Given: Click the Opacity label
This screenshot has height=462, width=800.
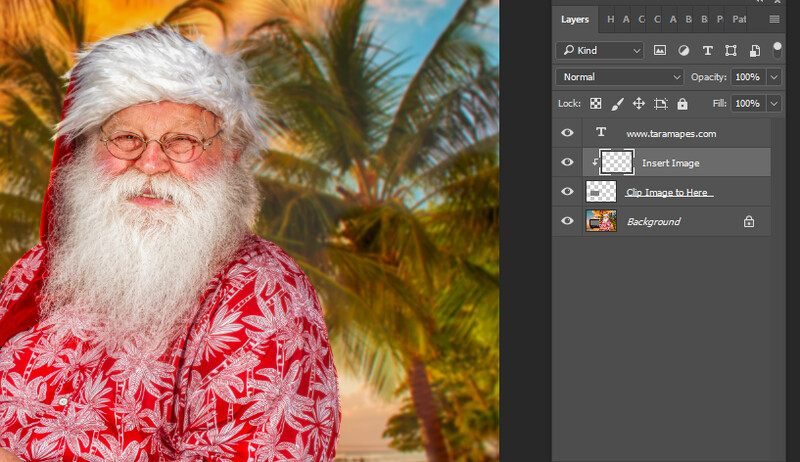Looking at the screenshot, I should [x=708, y=77].
